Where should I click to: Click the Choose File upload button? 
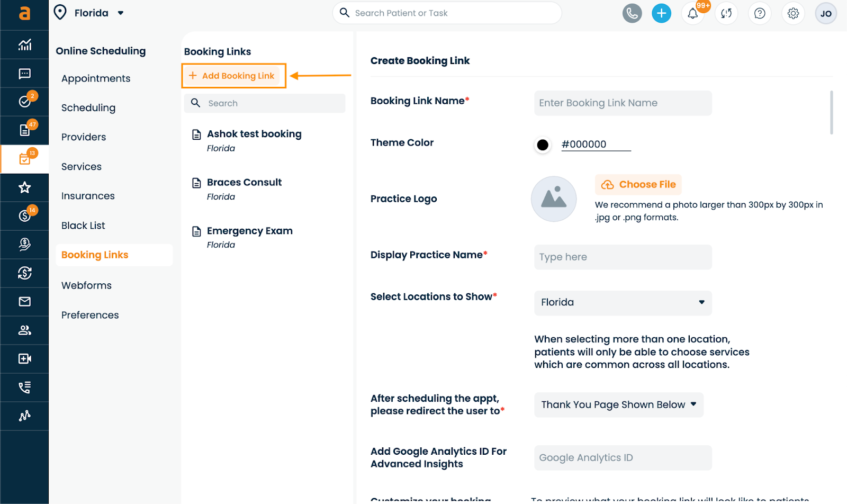click(638, 185)
